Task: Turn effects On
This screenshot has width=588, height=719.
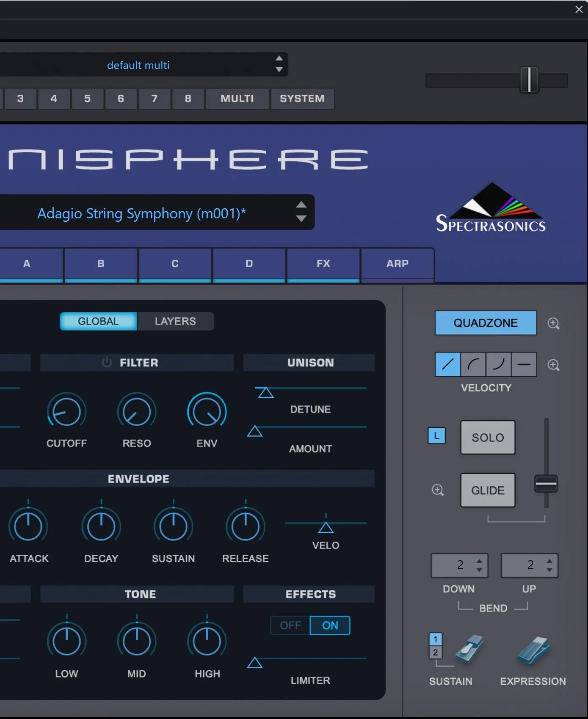Action: pyautogui.click(x=330, y=625)
